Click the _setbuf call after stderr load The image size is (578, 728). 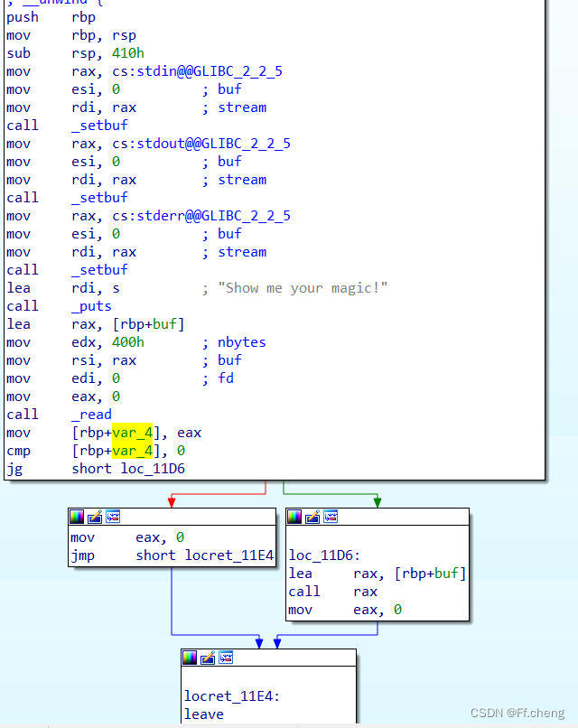tap(68, 270)
